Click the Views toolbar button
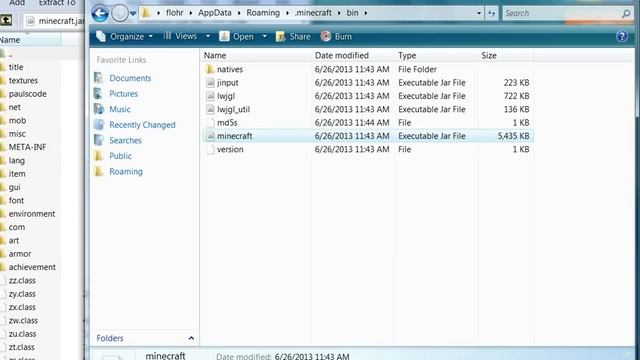The image size is (640, 360). 180,36
